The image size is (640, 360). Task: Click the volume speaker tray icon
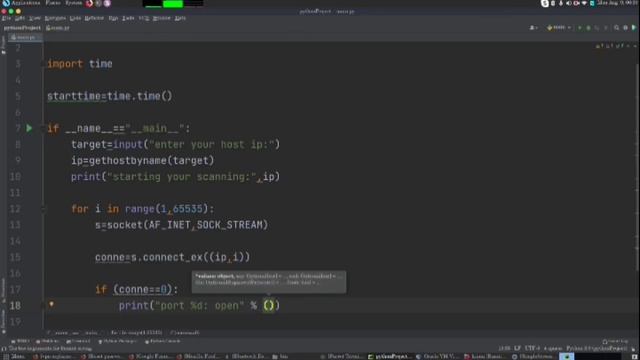click(569, 3)
